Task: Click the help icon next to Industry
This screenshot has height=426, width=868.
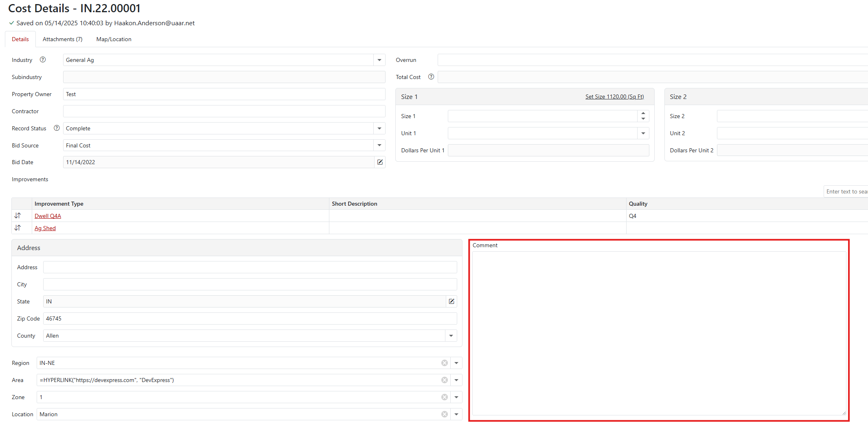Action: point(43,60)
